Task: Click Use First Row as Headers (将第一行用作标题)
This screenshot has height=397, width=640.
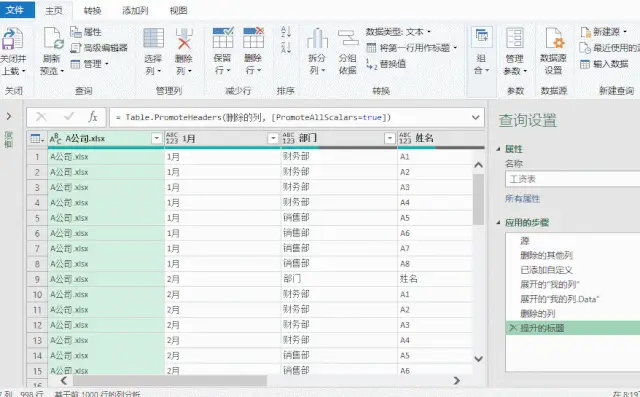Action: tap(412, 48)
